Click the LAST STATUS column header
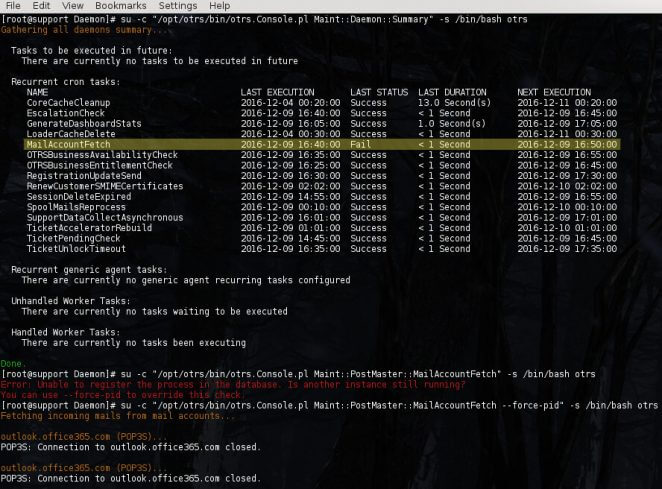The width and height of the screenshot is (662, 489). (x=379, y=92)
